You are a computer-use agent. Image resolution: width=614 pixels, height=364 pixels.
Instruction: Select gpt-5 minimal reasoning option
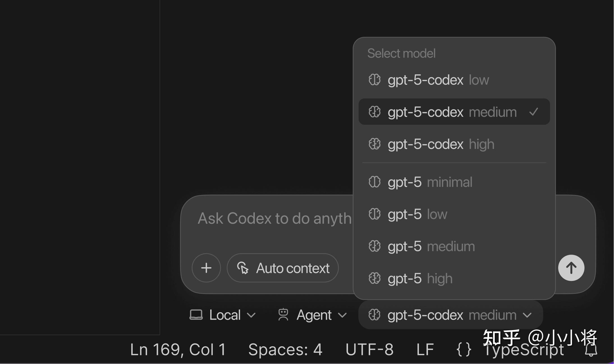(x=429, y=182)
